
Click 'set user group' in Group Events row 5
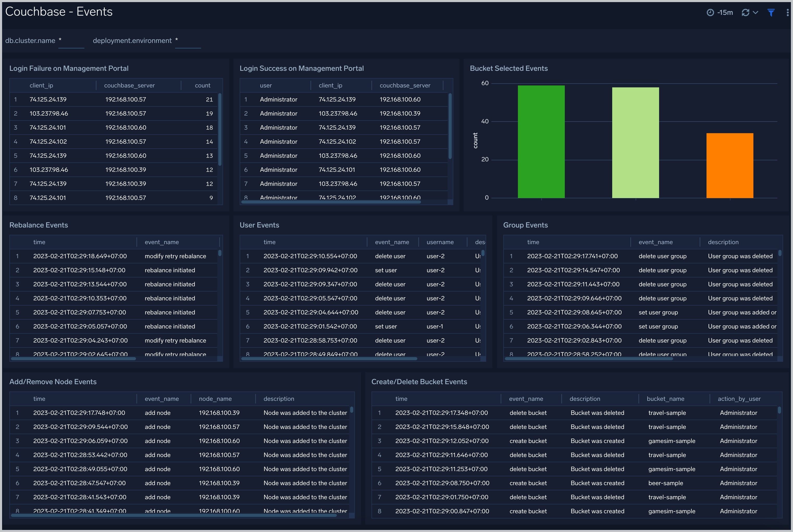pyautogui.click(x=658, y=313)
